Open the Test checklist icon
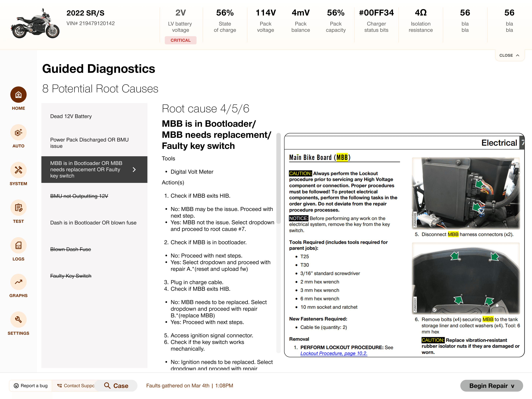 18,208
